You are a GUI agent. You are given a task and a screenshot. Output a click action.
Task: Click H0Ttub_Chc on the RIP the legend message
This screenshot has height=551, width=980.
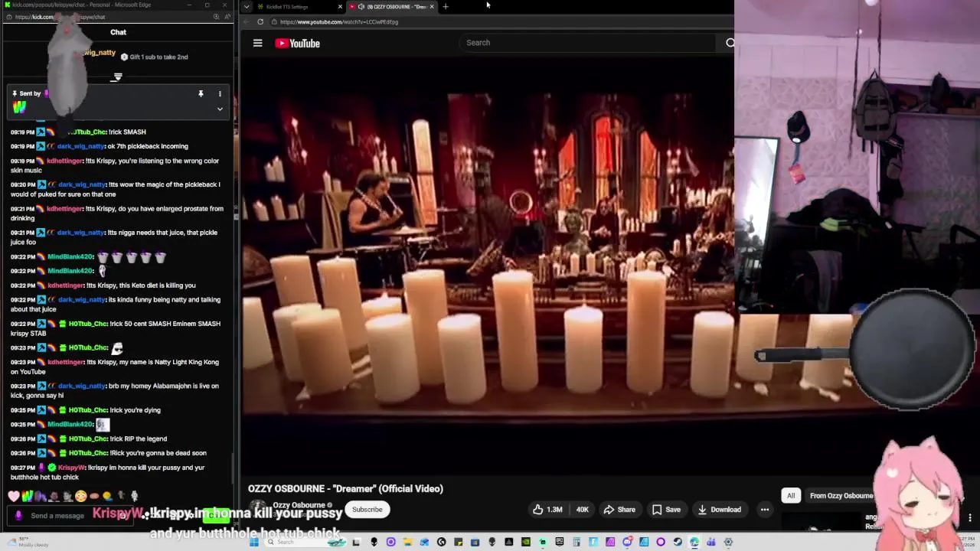88,439
